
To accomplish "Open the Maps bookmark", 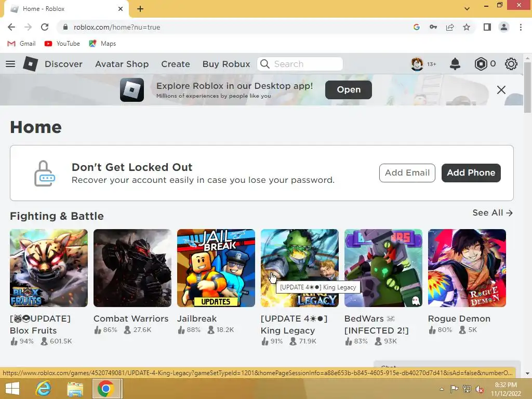I will click(102, 44).
